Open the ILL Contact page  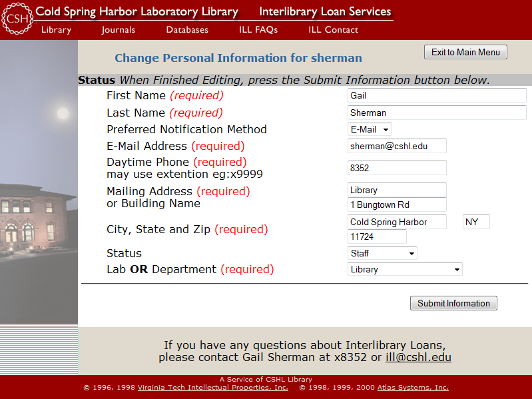pyautogui.click(x=333, y=30)
